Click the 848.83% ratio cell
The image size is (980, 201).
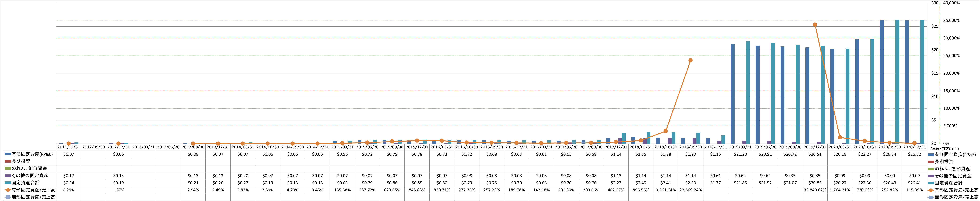[417, 190]
